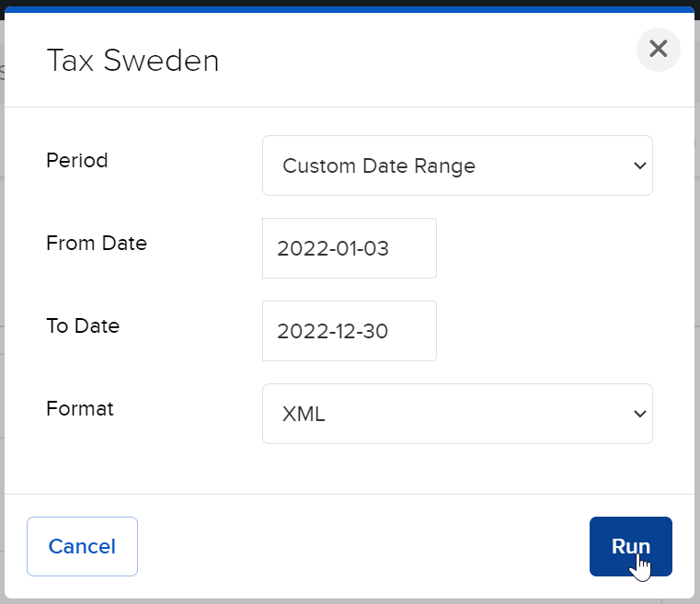Click the blue bar atop the dialog

coord(350,10)
